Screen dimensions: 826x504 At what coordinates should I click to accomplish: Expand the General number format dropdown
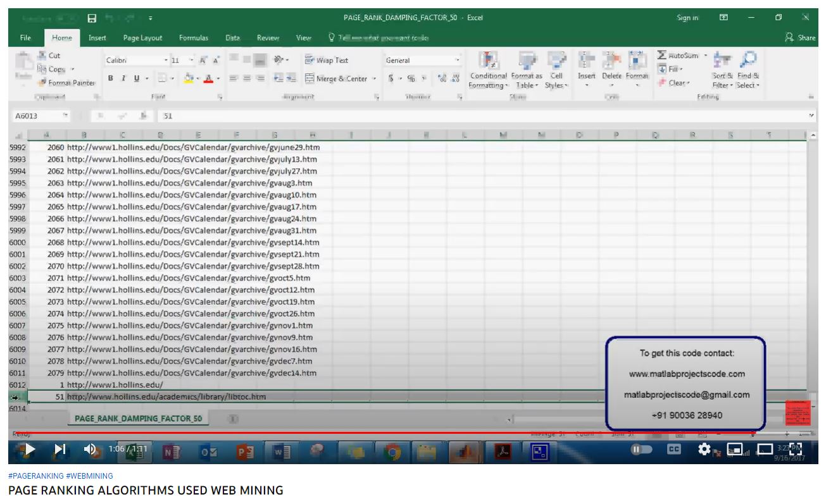click(458, 61)
